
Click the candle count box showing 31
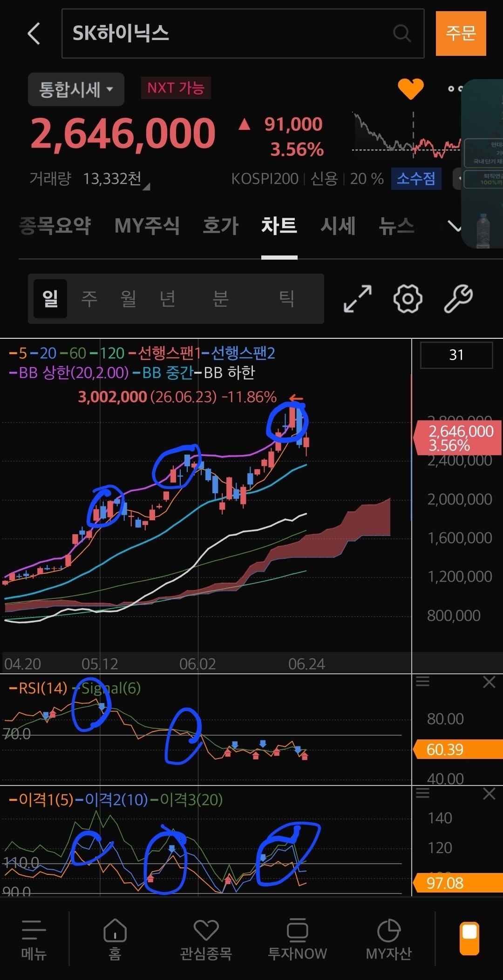click(456, 355)
